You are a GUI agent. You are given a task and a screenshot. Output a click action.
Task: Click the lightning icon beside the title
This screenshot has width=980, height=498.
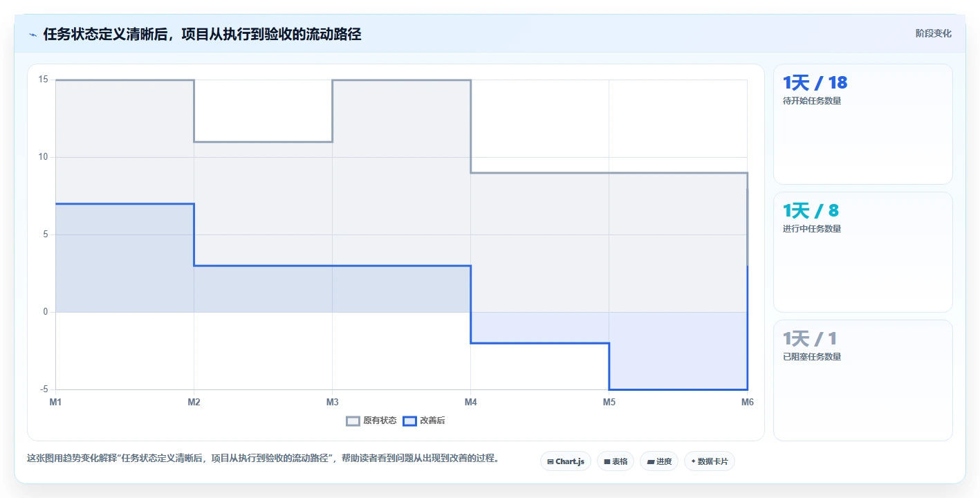[x=33, y=35]
